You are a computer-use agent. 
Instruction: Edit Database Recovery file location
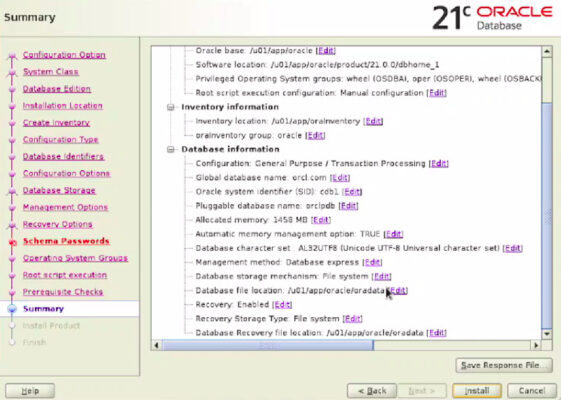coord(437,333)
